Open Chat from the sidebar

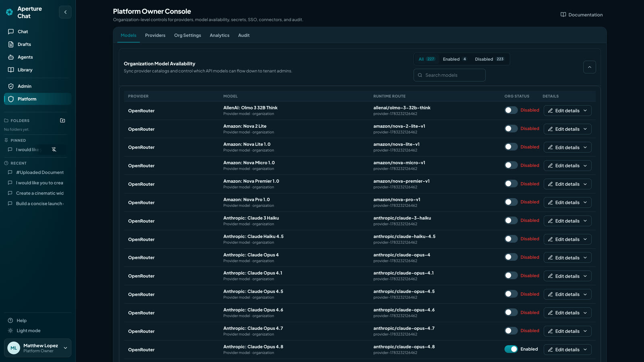tap(37, 31)
